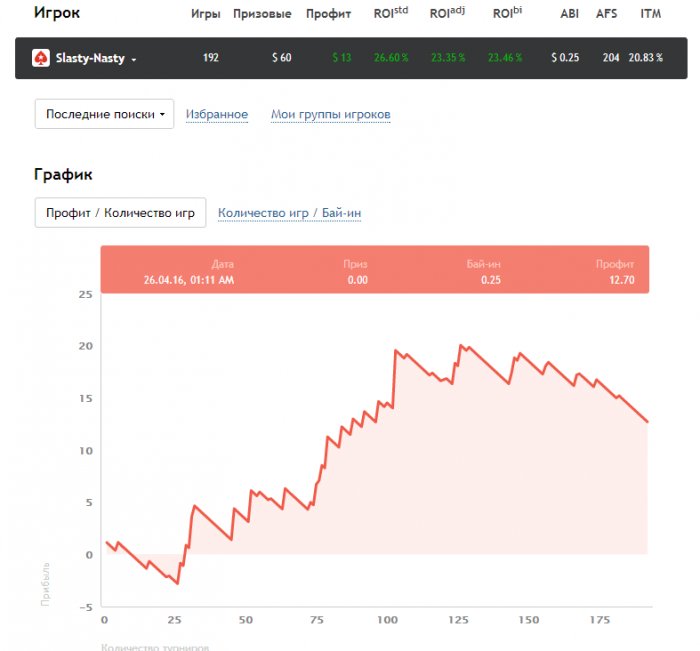Open the Мои группы игроков link

pos(330,115)
